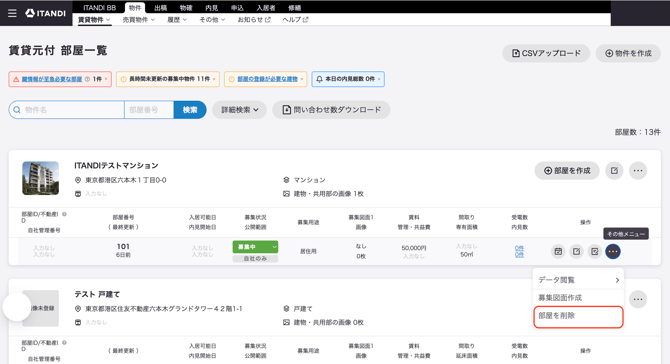Choose 部屋を削除 in the context menu
670x364 pixels.
(x=578, y=317)
